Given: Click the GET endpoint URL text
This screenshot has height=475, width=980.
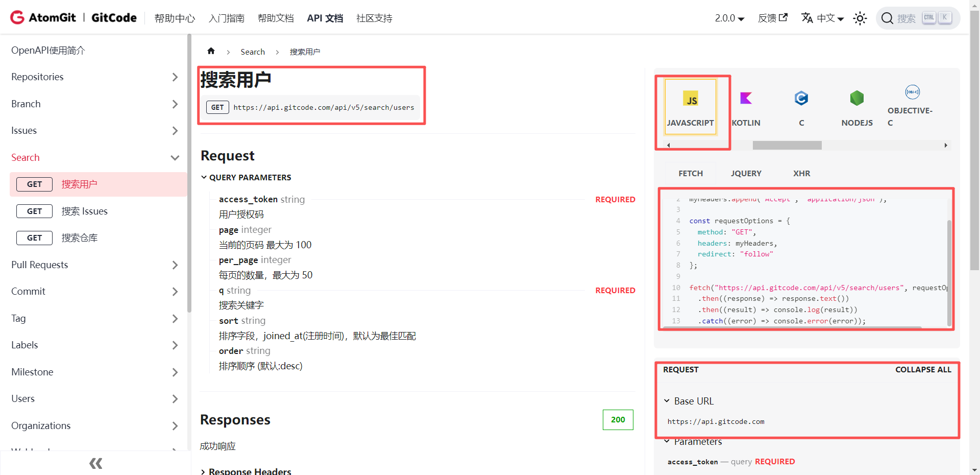Looking at the screenshot, I should pos(324,107).
